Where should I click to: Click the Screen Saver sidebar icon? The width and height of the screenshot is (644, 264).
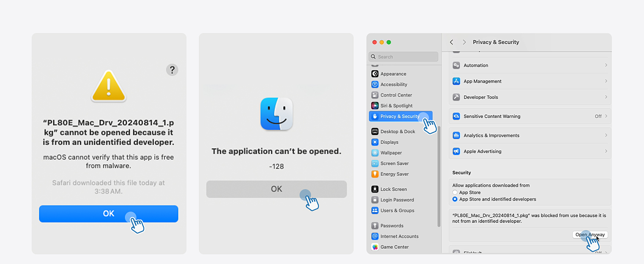point(375,163)
